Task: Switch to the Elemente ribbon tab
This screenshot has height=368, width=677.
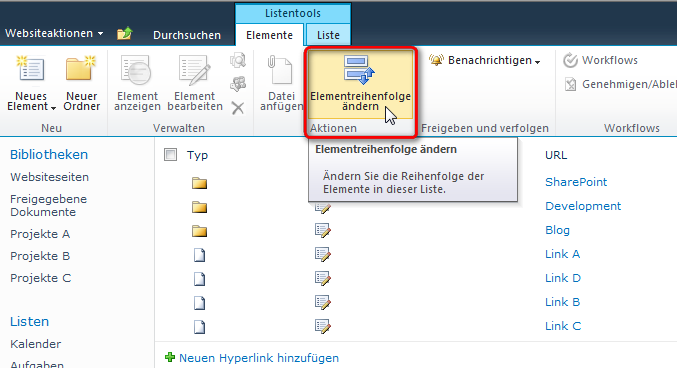Action: (x=269, y=35)
